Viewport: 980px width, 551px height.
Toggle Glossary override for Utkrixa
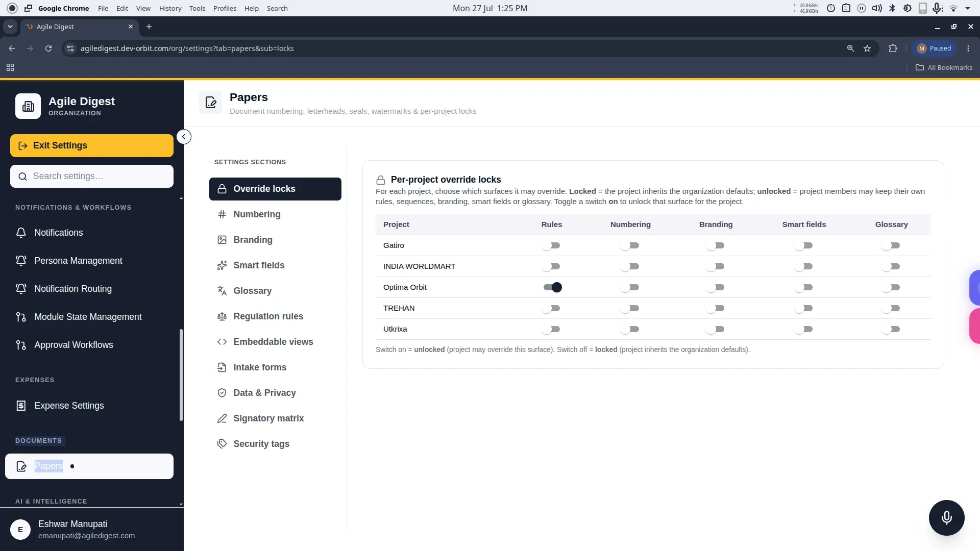click(891, 329)
